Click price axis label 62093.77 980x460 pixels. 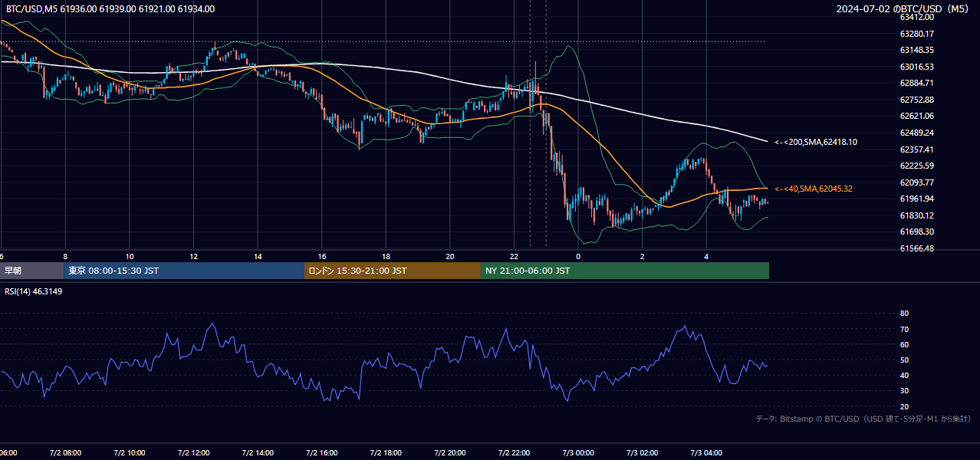(916, 182)
